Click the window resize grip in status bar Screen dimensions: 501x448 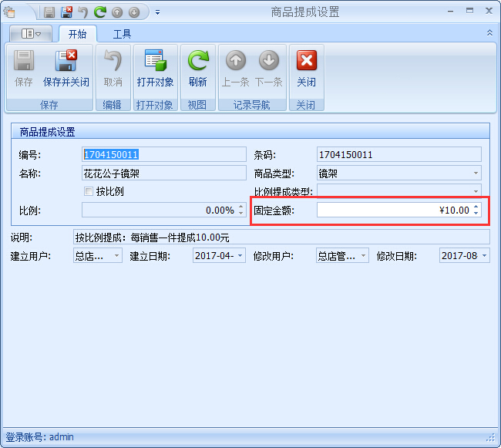490,437
